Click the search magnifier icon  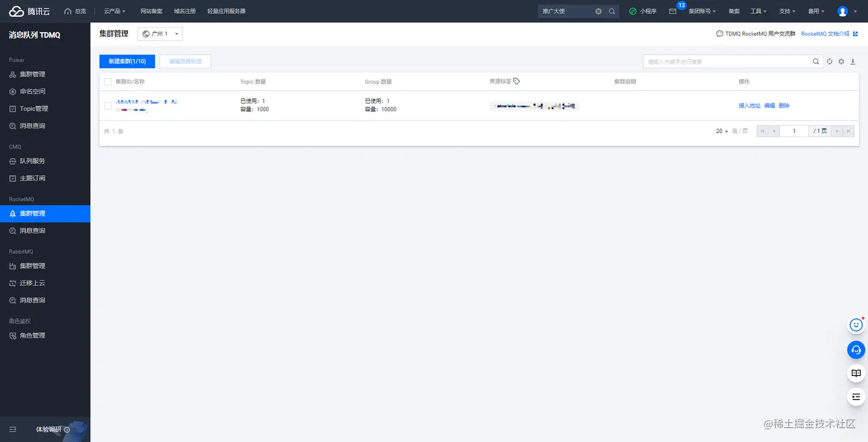tap(815, 61)
